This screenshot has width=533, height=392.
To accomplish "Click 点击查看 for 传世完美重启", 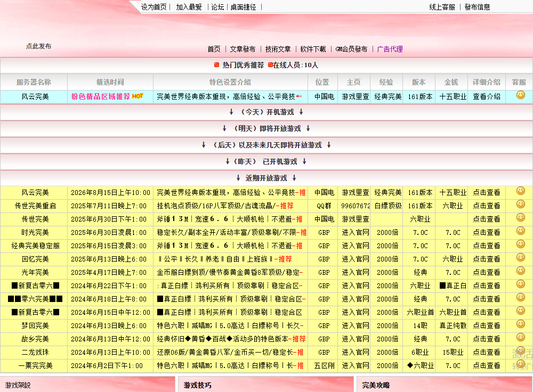I will pyautogui.click(x=487, y=206).
